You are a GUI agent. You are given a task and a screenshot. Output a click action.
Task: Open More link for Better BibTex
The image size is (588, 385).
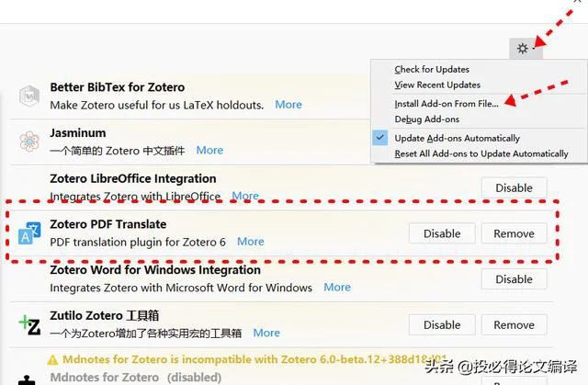click(x=288, y=105)
